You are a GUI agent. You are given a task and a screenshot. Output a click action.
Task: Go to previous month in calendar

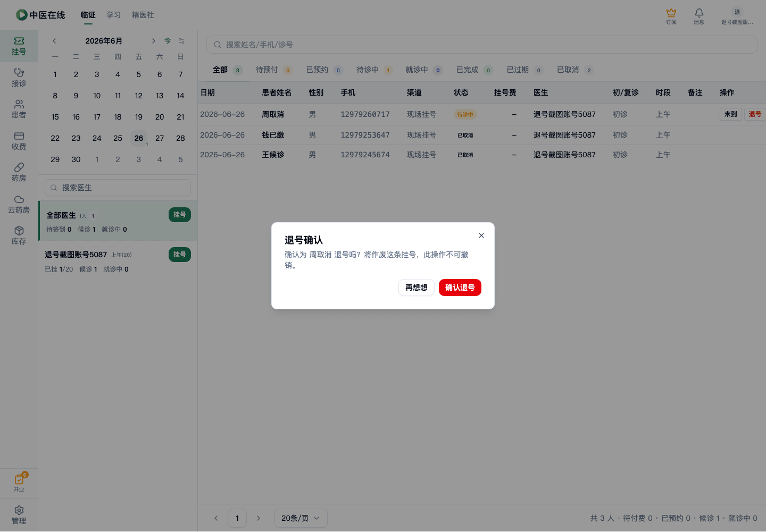(x=54, y=41)
